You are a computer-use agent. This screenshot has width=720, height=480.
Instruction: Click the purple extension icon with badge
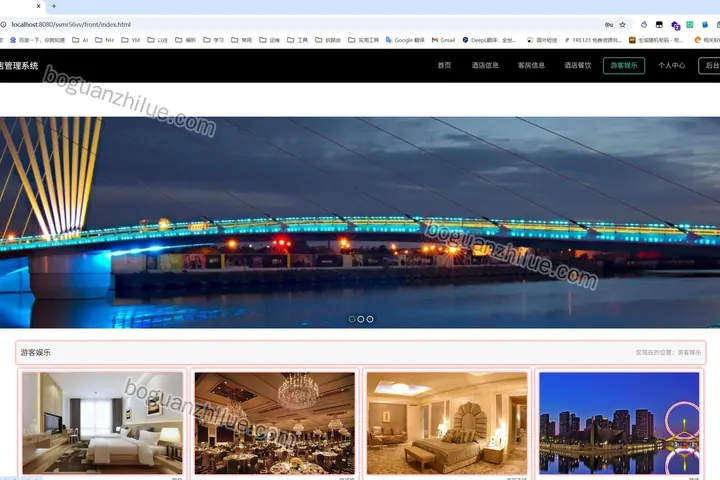(x=675, y=25)
